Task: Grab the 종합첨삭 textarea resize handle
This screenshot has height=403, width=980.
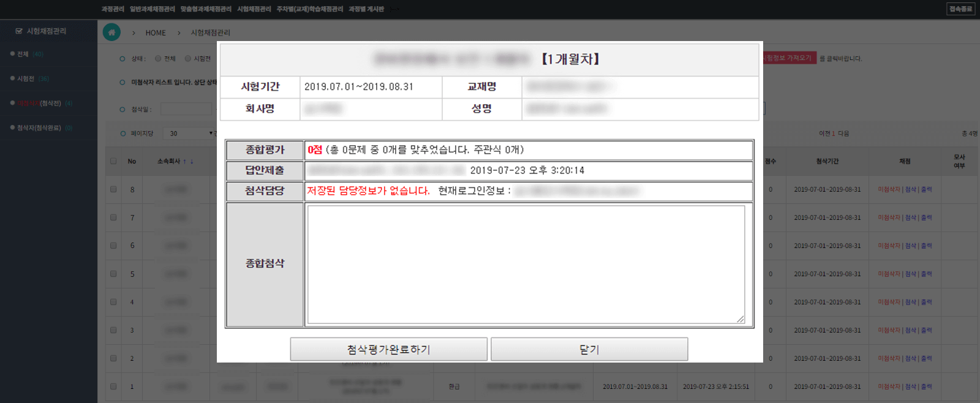Action: 741,319
